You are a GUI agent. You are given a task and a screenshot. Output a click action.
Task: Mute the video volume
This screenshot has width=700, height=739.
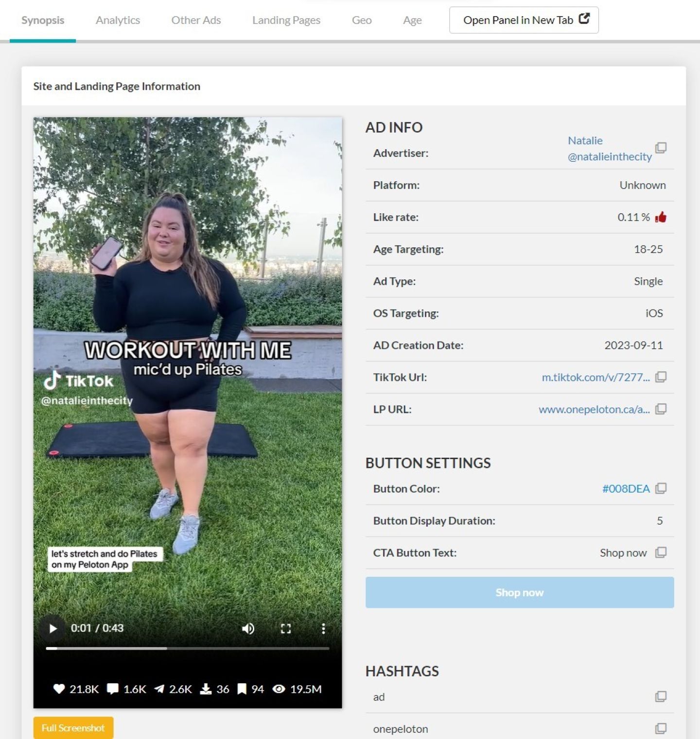[x=248, y=628]
